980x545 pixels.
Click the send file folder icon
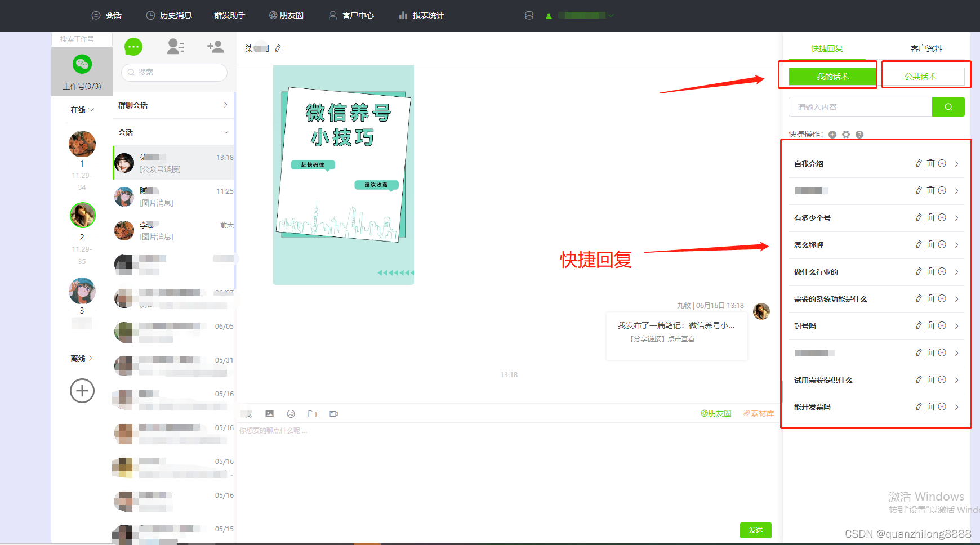pyautogui.click(x=312, y=414)
